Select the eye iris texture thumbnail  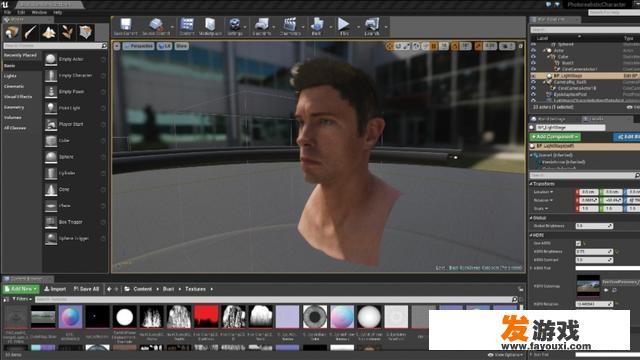[315, 316]
